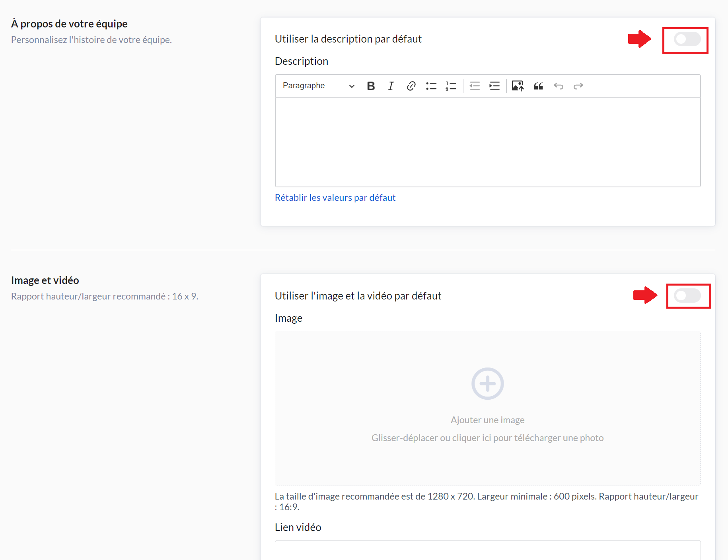Click the "Glisser-déplacer ou cliquer ici" upload text
This screenshot has width=728, height=560.
(x=487, y=438)
